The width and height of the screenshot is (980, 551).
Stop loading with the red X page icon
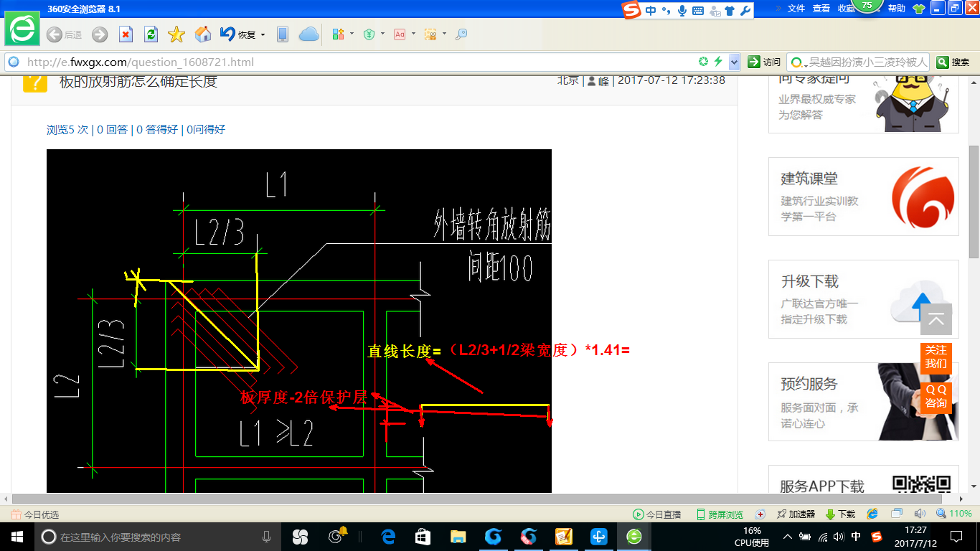tap(126, 34)
